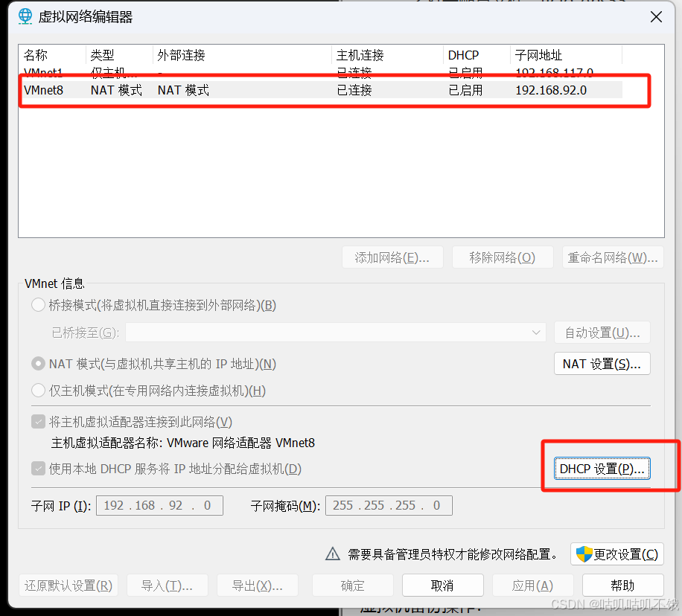Open the 已桥接至 dropdown
The width and height of the screenshot is (682, 616).
coord(335,333)
